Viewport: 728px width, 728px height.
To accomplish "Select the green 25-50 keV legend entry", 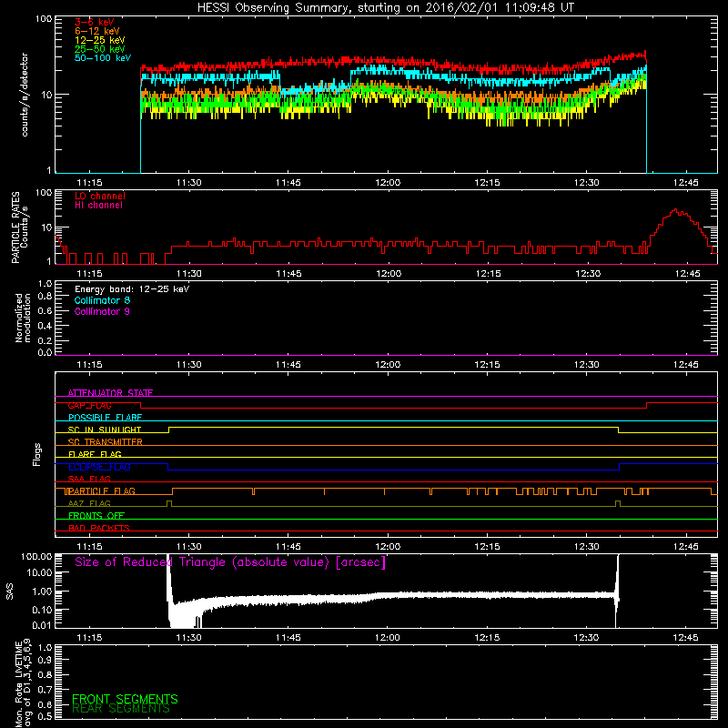I will pyautogui.click(x=100, y=49).
